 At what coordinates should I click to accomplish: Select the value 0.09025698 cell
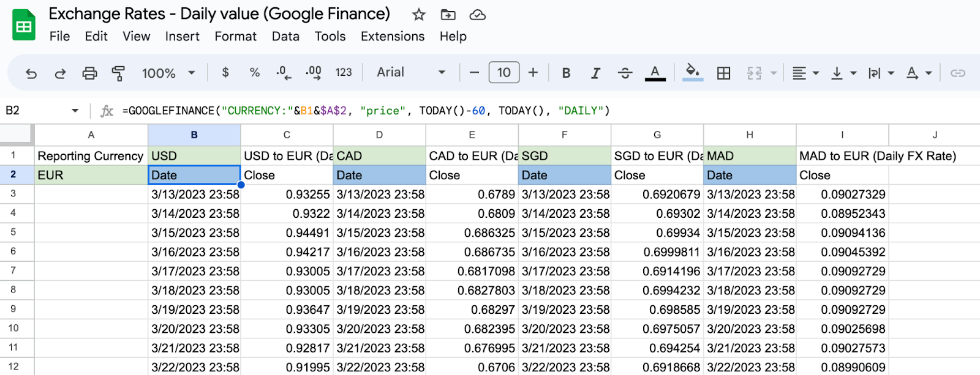tap(842, 329)
